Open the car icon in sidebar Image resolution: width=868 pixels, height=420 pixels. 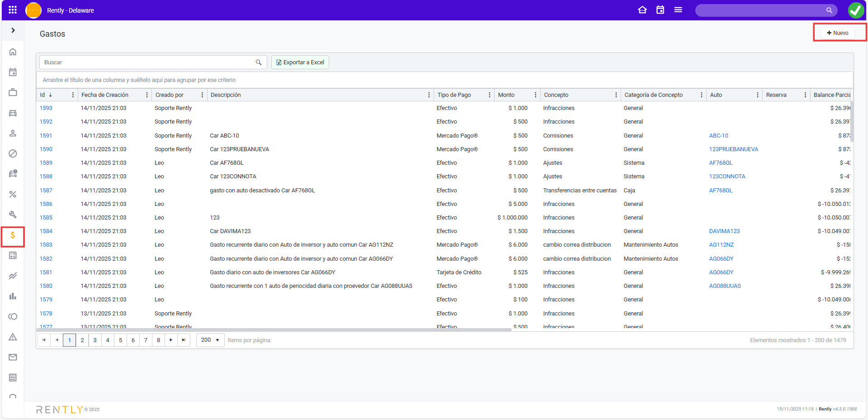coord(13,113)
